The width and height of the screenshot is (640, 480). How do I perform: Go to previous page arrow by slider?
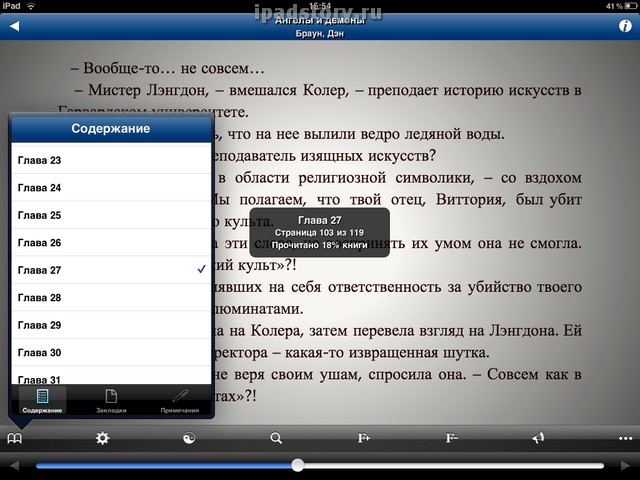[14, 466]
